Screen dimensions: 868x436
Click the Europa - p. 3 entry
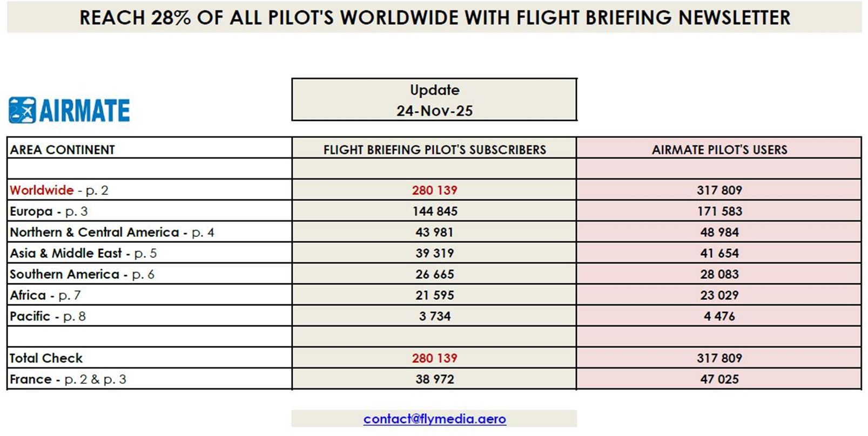tap(49, 211)
